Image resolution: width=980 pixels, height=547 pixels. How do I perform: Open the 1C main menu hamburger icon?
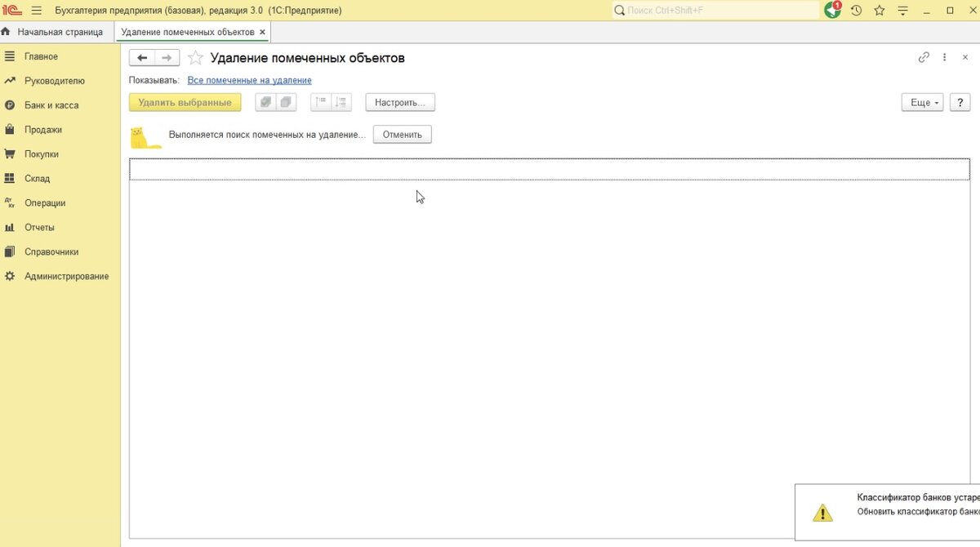pyautogui.click(x=36, y=11)
